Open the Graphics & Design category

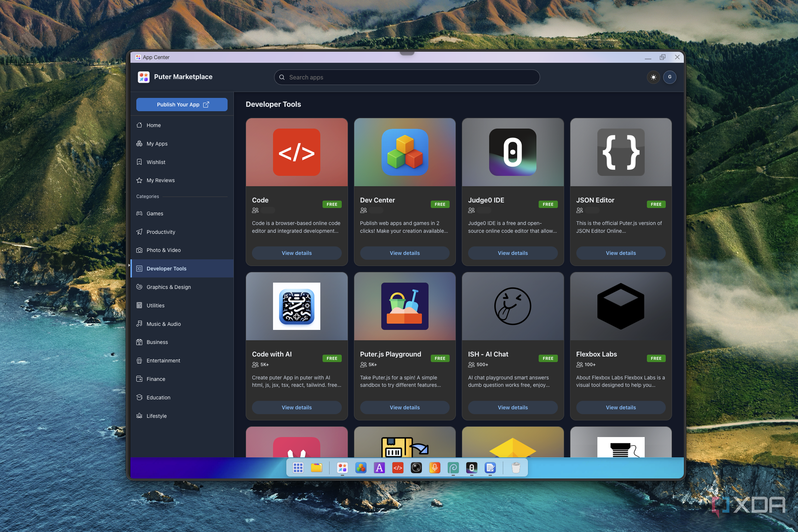[182, 287]
